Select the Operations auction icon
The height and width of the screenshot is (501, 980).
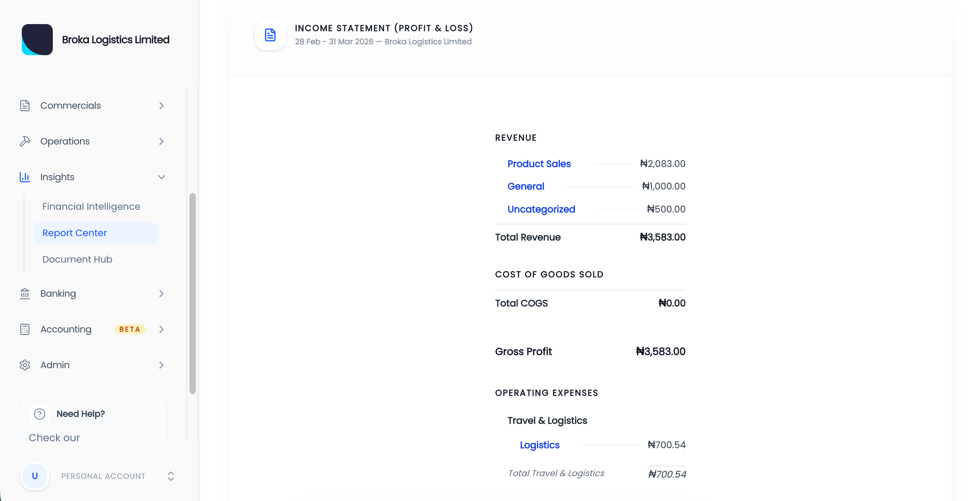25,141
